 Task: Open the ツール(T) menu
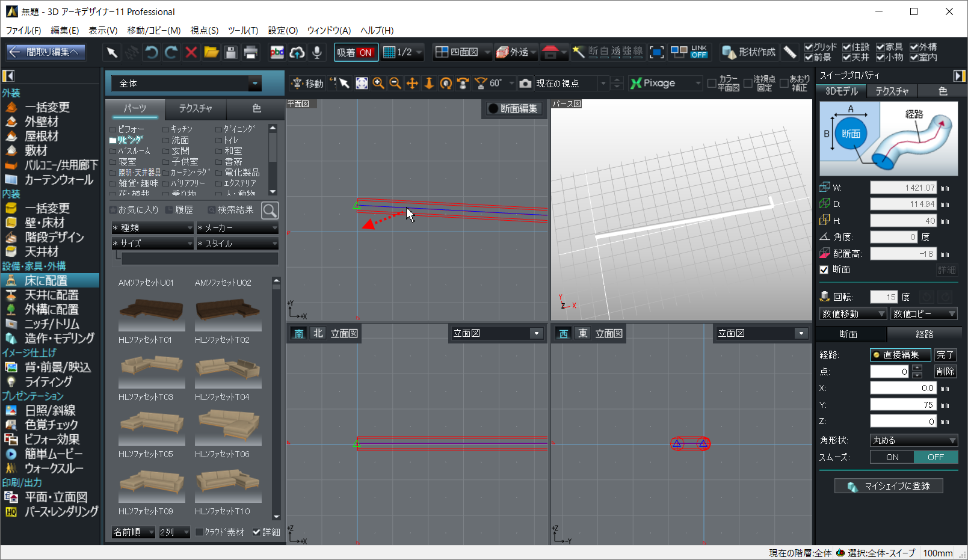[x=242, y=30]
